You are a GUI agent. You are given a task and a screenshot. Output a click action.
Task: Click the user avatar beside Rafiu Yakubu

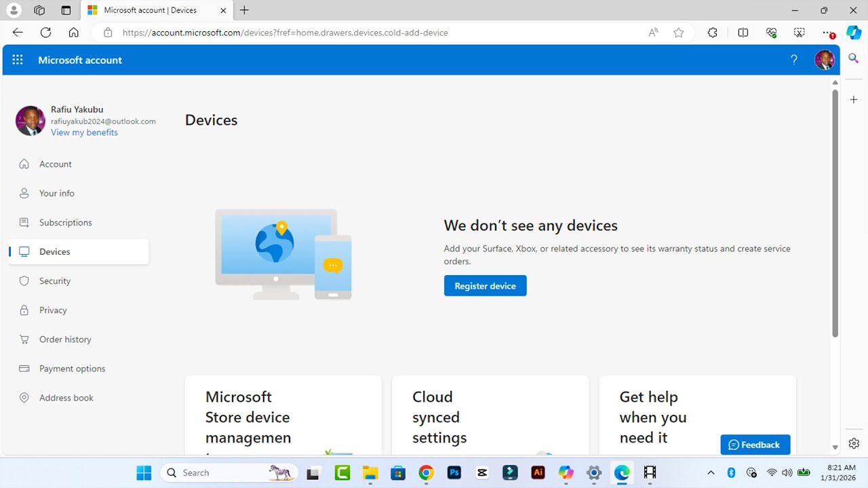coord(31,121)
